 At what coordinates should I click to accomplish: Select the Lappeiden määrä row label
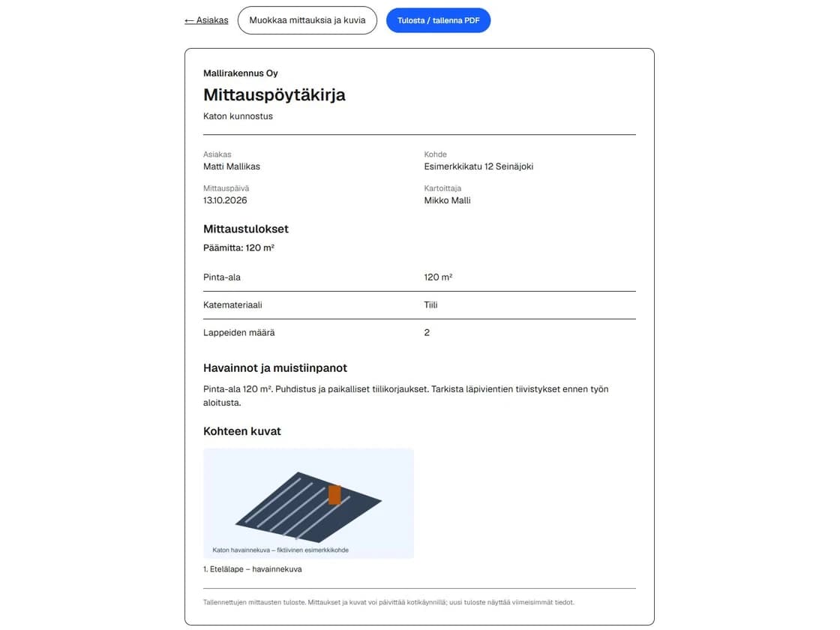pyautogui.click(x=239, y=333)
